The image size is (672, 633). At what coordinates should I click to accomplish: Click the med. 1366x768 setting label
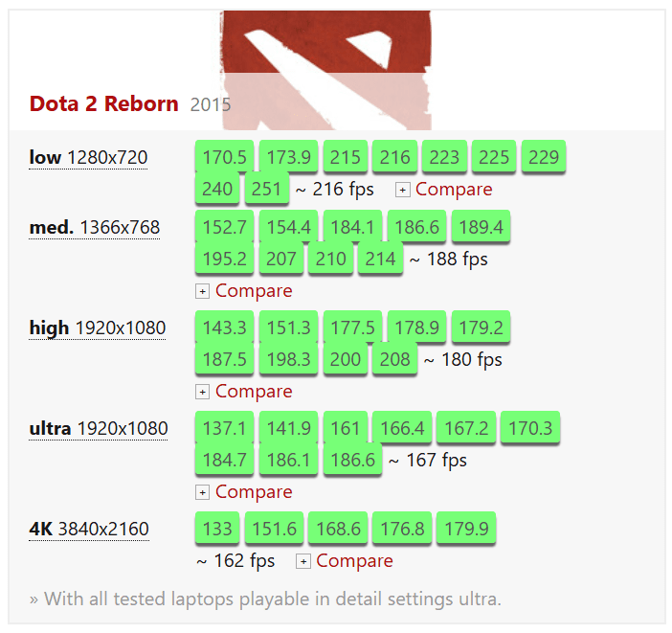[94, 227]
